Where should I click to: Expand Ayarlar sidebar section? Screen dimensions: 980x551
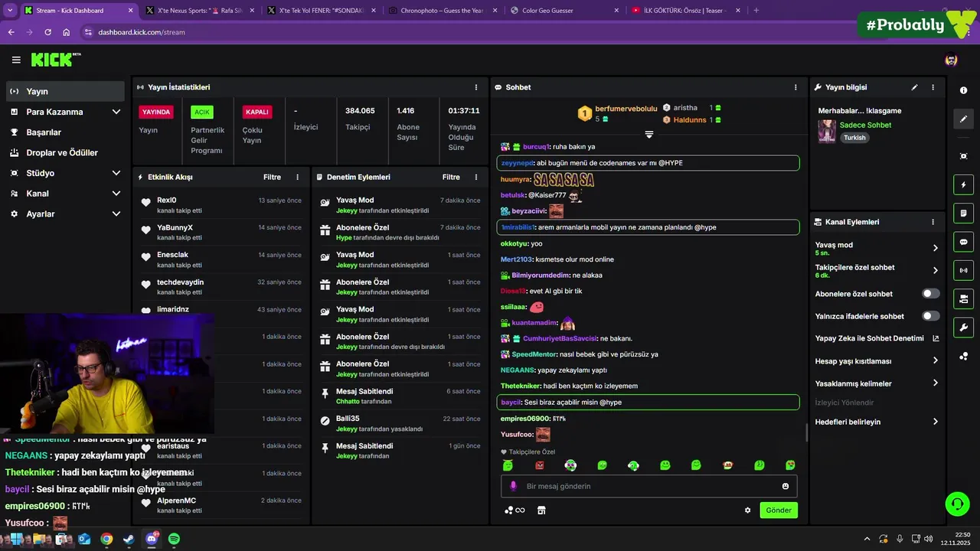116,214
